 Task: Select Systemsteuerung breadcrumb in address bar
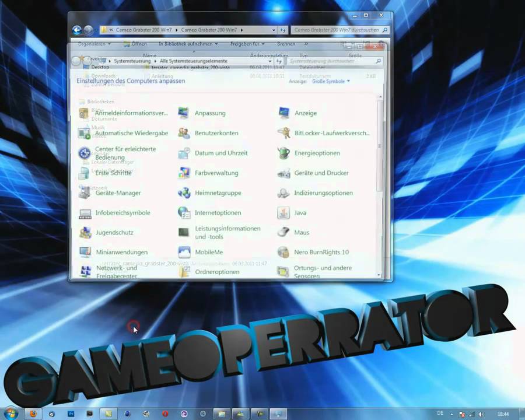(132, 61)
